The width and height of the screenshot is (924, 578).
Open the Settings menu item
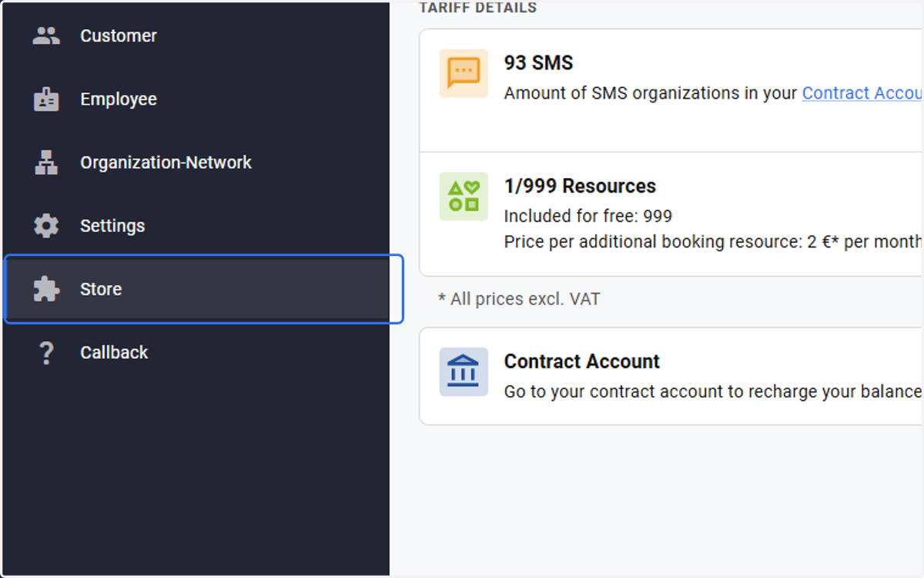196,226
